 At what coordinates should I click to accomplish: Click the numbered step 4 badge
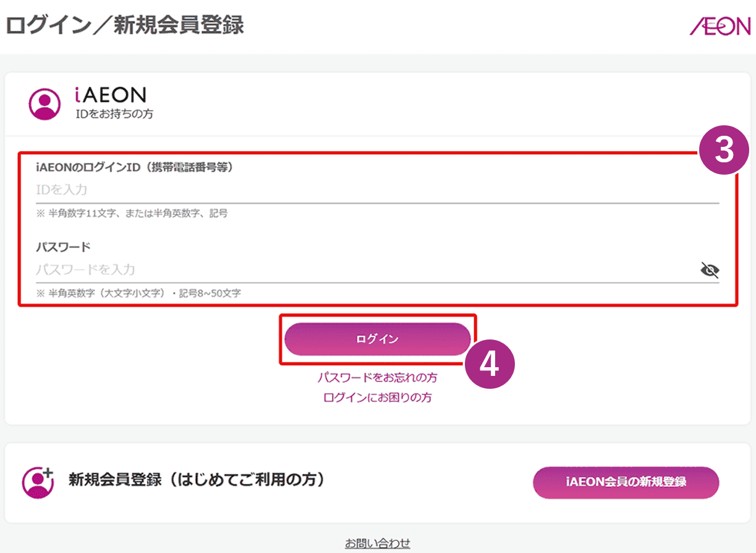489,363
